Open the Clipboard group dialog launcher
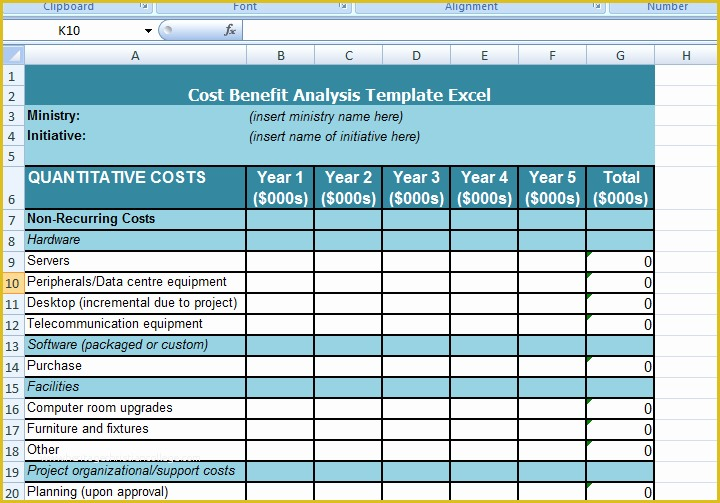 143,7
